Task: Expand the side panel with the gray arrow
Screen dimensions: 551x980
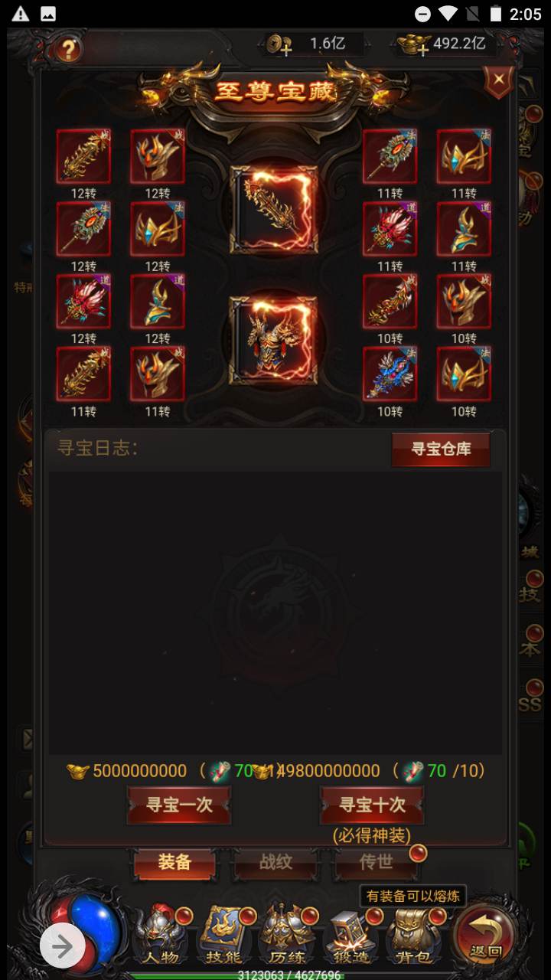Action: click(62, 947)
